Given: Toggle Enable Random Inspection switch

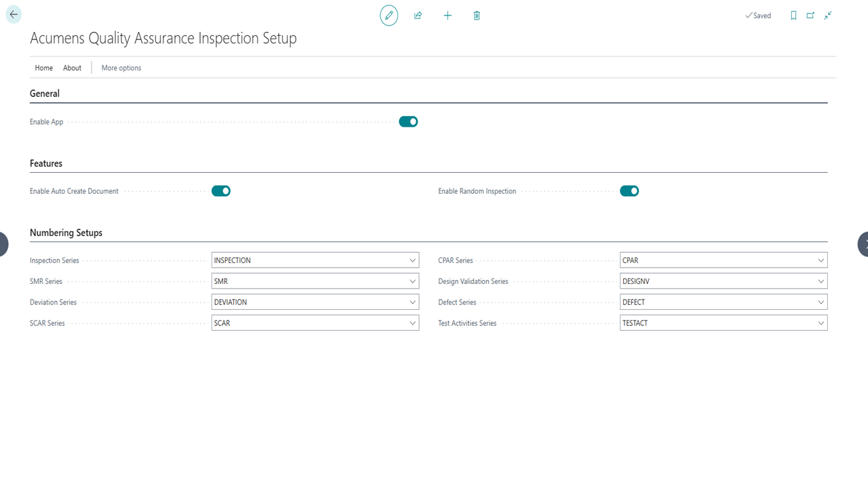Looking at the screenshot, I should (629, 191).
